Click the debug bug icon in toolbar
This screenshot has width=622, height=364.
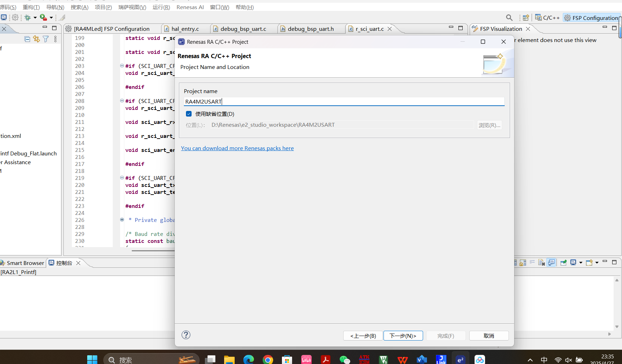(27, 17)
